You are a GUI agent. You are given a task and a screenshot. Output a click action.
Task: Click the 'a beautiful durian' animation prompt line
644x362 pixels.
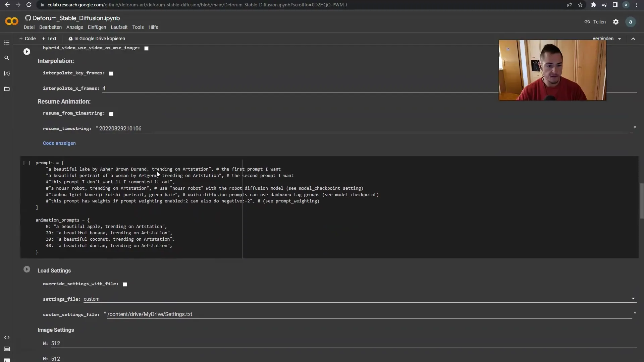pos(109,246)
